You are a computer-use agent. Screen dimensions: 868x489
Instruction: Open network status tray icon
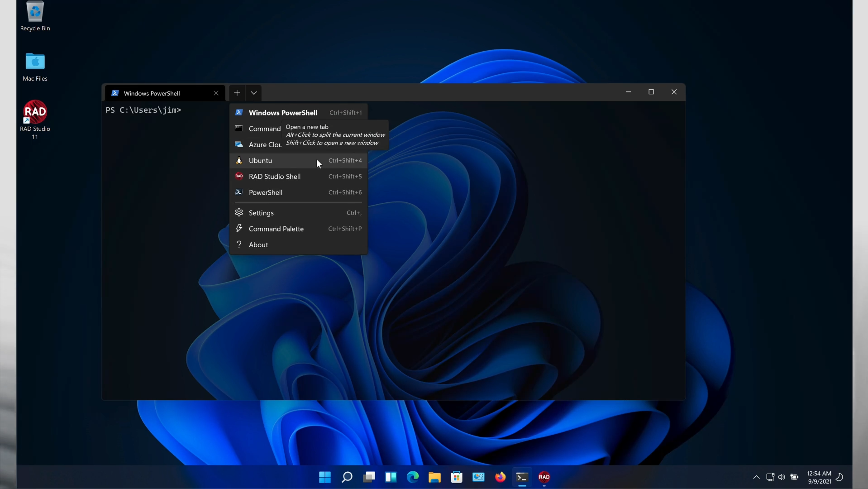[x=770, y=477]
